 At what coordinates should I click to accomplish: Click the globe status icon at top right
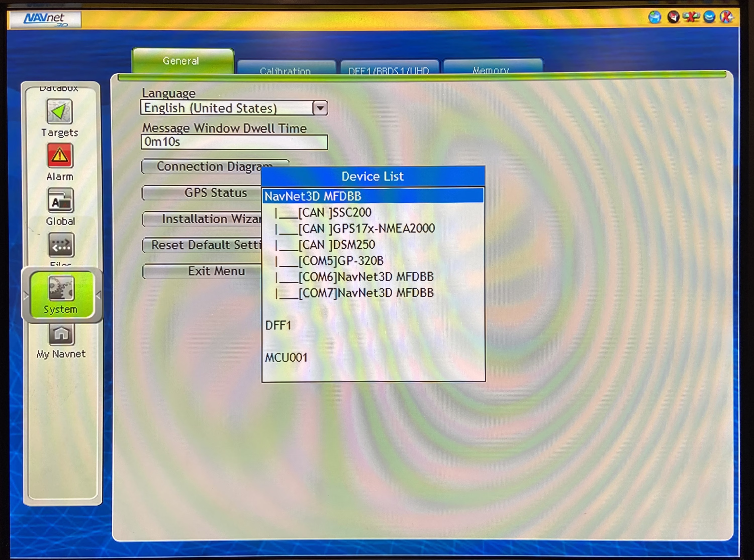654,17
